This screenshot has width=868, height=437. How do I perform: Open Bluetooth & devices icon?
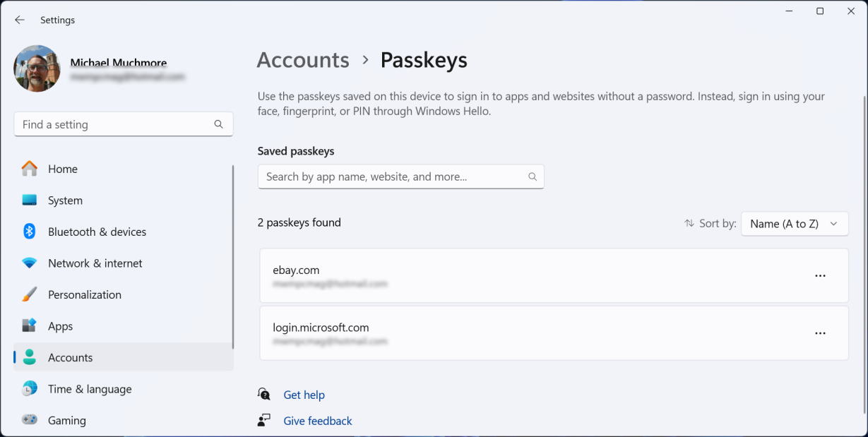click(29, 232)
